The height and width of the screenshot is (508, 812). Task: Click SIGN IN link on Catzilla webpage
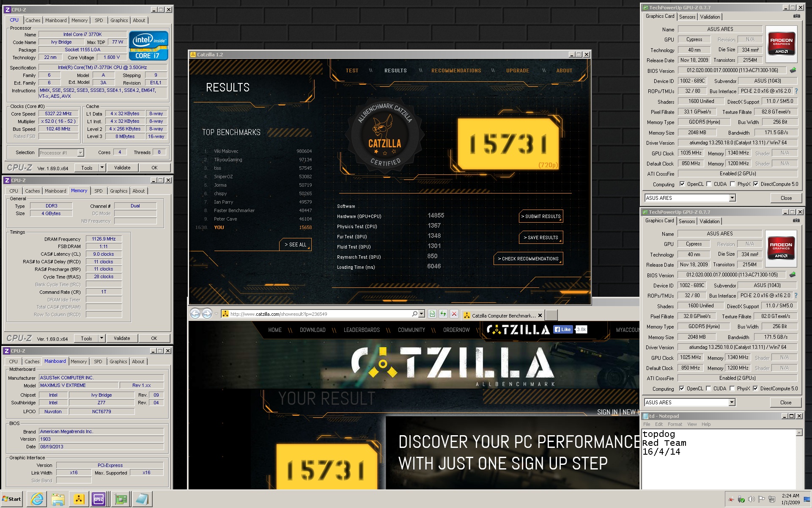tap(607, 412)
